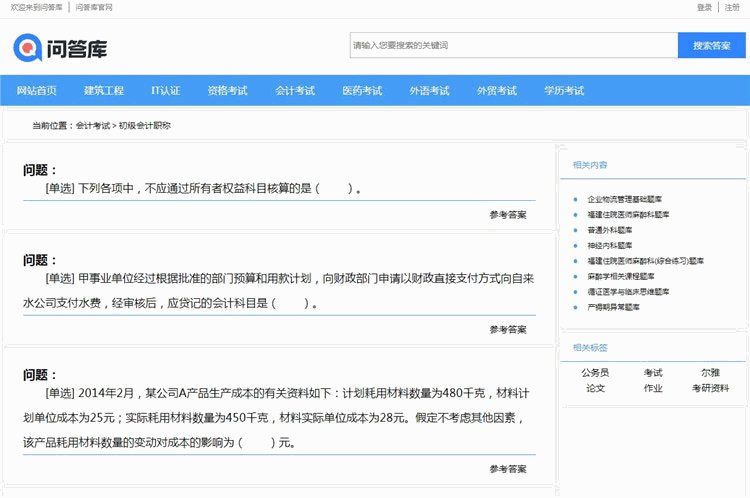Click the 相关标签 section heading
The image size is (750, 498).
coord(590,348)
